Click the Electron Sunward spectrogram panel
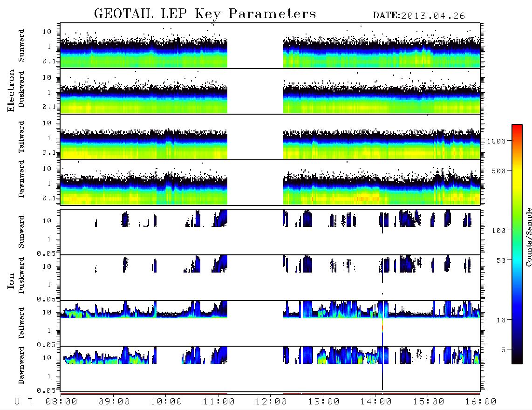The height and width of the screenshot is (410, 532). click(x=270, y=46)
